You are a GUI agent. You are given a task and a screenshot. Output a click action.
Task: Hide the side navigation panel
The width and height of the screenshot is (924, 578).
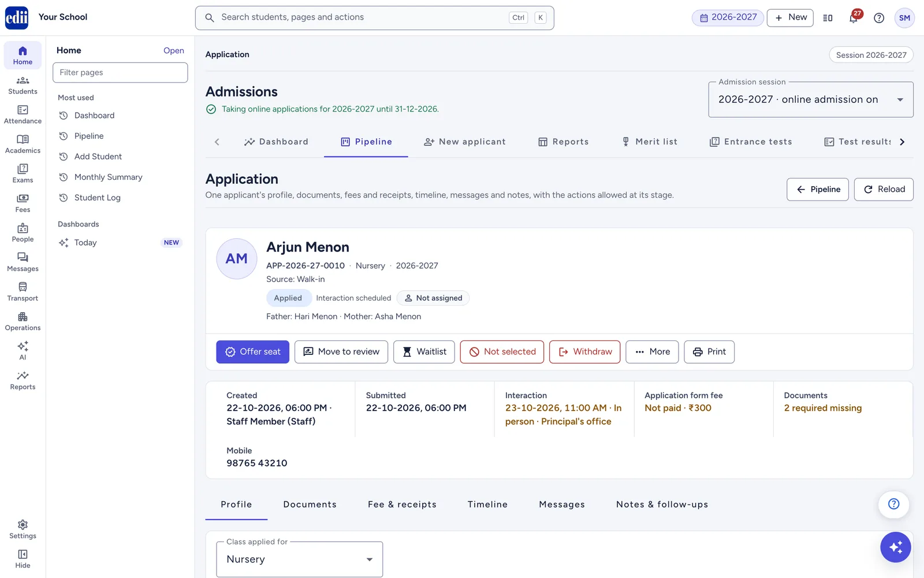pyautogui.click(x=23, y=558)
